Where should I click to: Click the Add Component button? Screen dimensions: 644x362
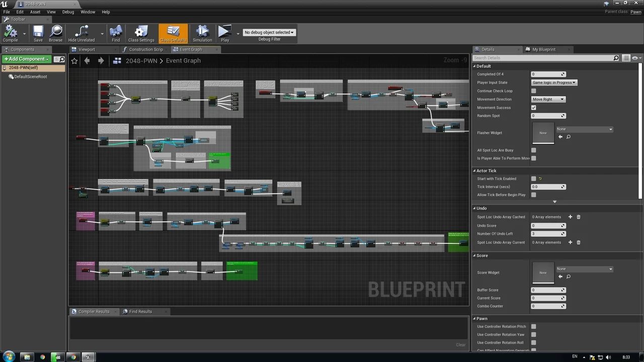27,59
